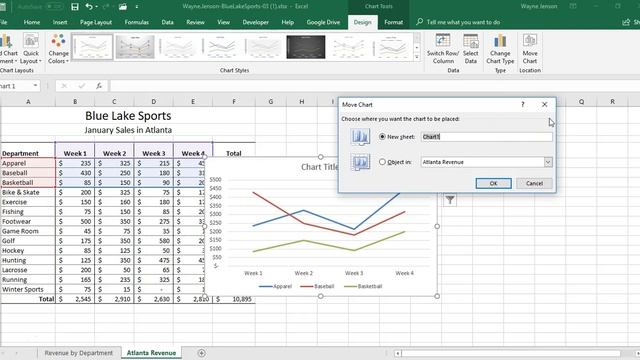Select the Hunting department cell
640x360 pixels.
pyautogui.click(x=28, y=260)
